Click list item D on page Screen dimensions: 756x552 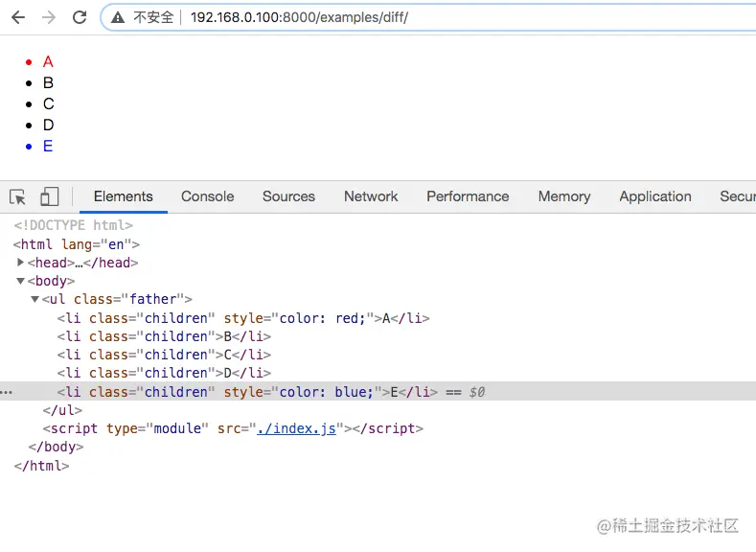48,125
